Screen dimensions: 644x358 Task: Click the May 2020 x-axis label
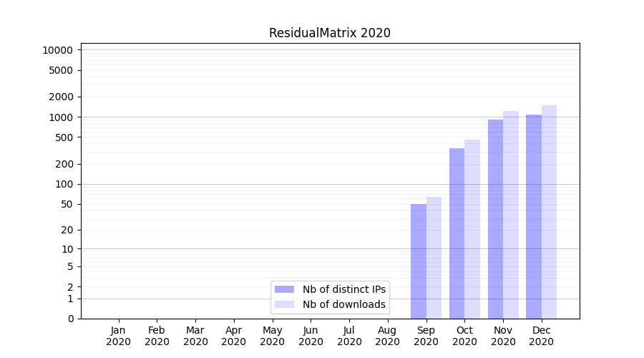pos(272,336)
